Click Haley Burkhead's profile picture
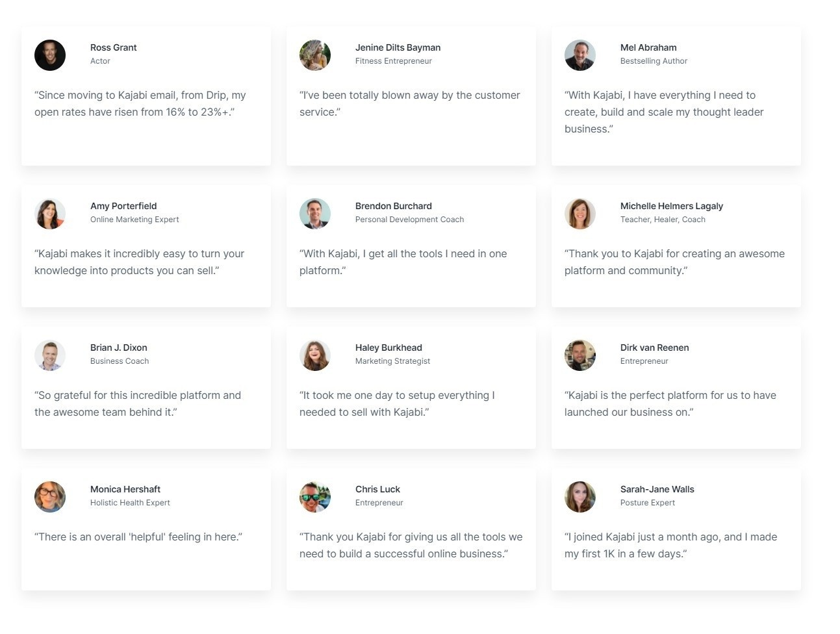 [315, 355]
